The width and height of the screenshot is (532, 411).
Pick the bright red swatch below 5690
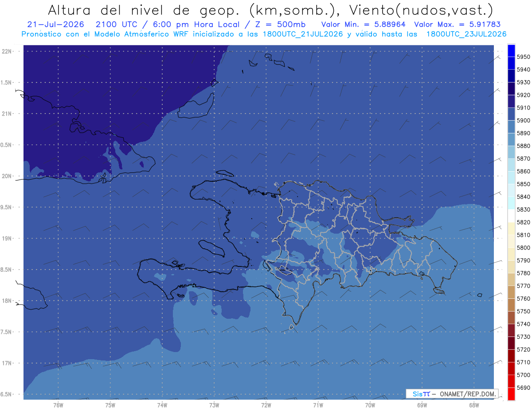coord(511,394)
